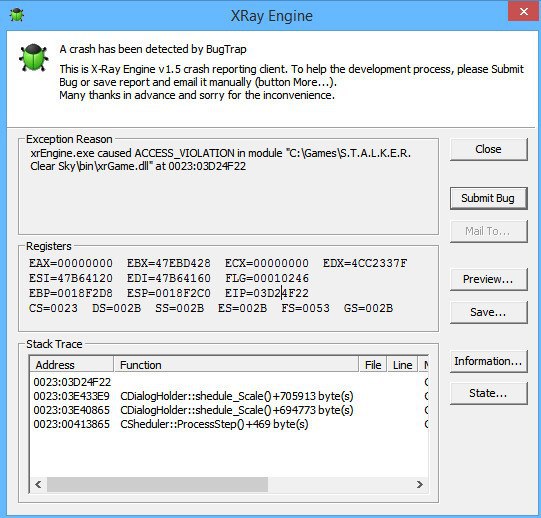The image size is (541, 518).
Task: Click the horizontal scrollbar thumb in Stack Trace
Action: [x=157, y=485]
